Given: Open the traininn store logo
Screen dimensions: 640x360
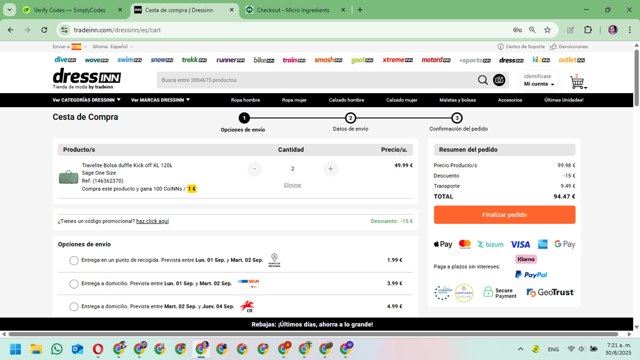Looking at the screenshot, I should [x=294, y=60].
